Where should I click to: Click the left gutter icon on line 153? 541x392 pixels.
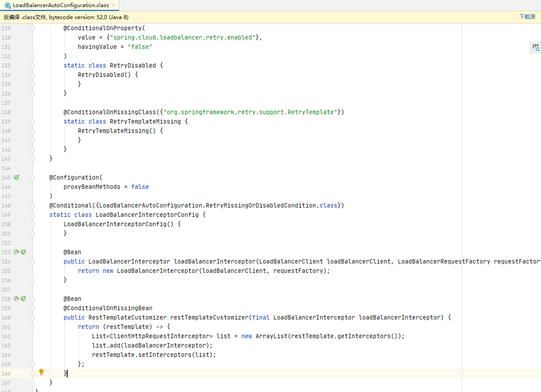16,252
